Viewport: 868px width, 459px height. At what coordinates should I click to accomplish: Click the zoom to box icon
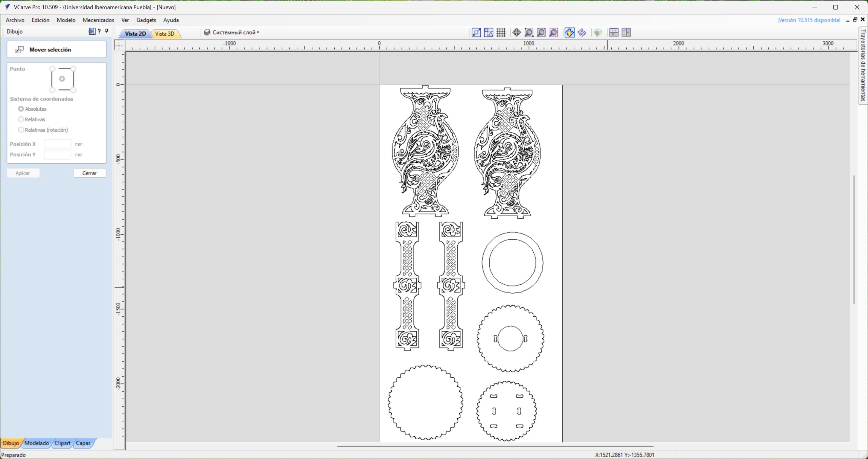pyautogui.click(x=529, y=33)
